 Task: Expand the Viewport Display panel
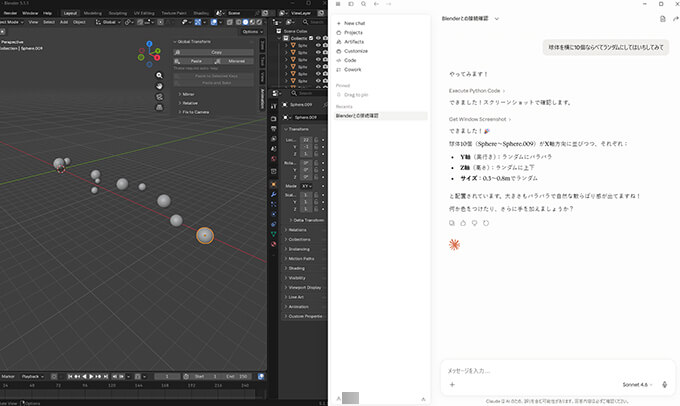(x=302, y=287)
